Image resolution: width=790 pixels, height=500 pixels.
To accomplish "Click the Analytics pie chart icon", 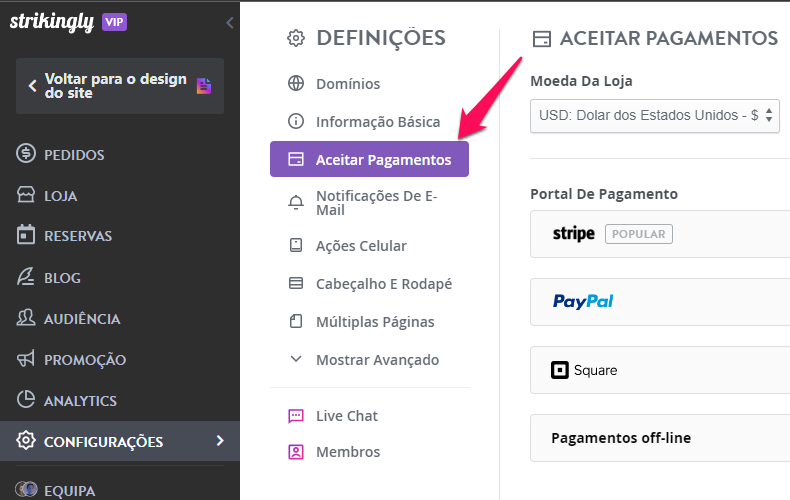I will click(x=26, y=399).
